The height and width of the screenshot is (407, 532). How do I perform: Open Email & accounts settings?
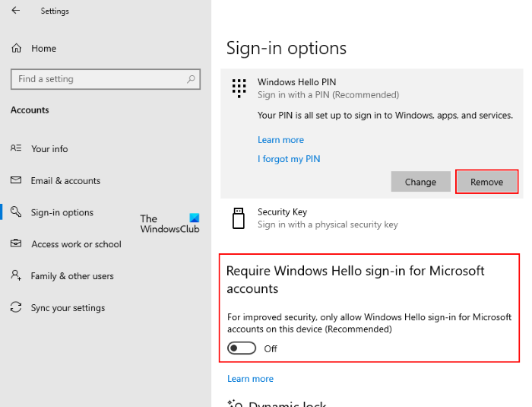click(x=66, y=181)
